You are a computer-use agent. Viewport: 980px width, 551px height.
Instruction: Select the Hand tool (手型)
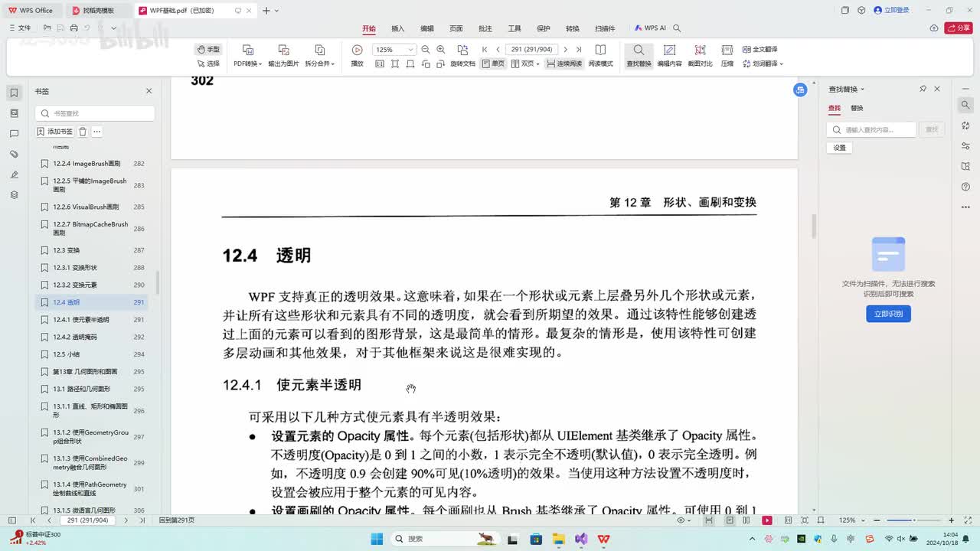[x=207, y=49]
